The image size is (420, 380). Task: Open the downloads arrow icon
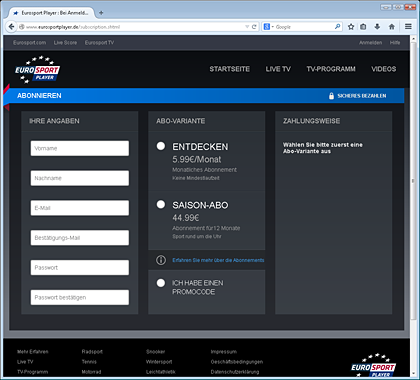coord(377,27)
